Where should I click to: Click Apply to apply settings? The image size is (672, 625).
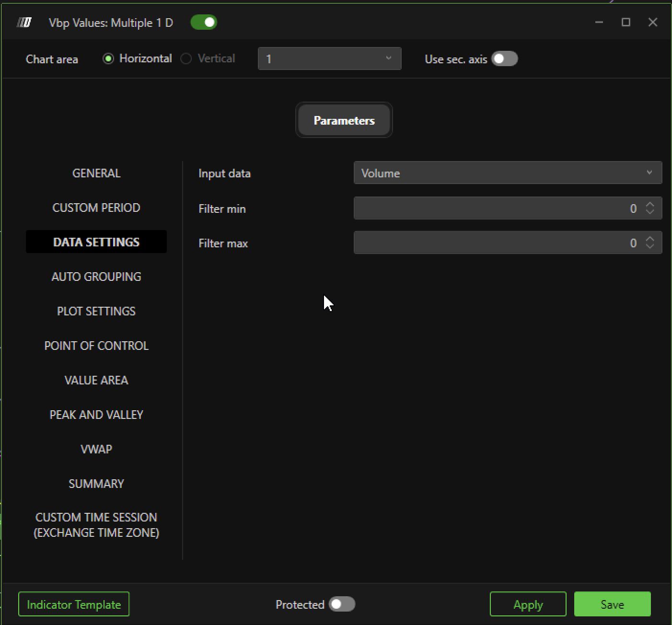tap(528, 604)
